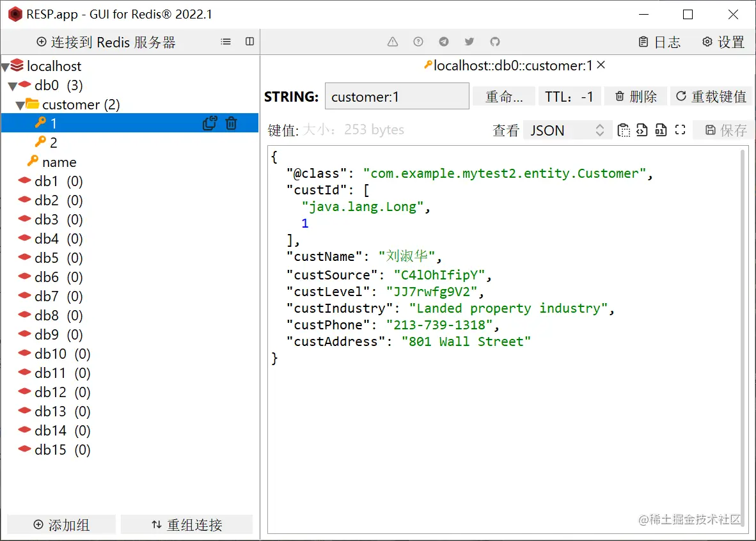Click the fullscreen value editor icon
756x541 pixels.
[680, 130]
